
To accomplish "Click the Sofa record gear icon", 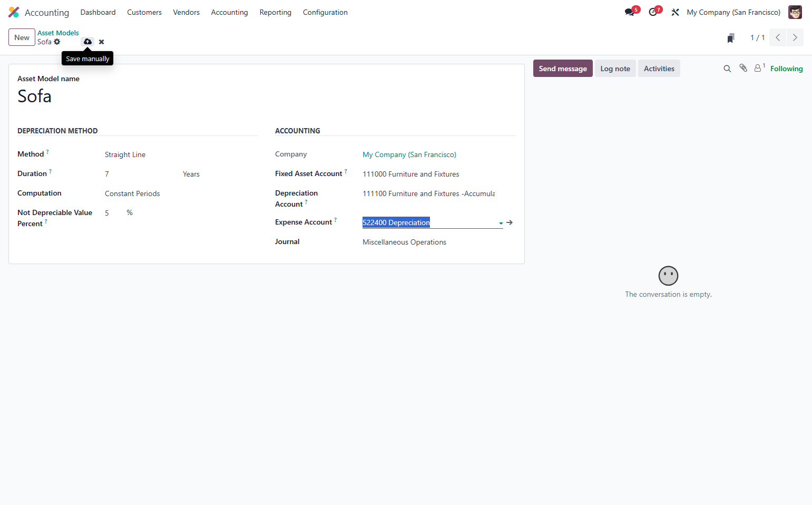I will [57, 42].
